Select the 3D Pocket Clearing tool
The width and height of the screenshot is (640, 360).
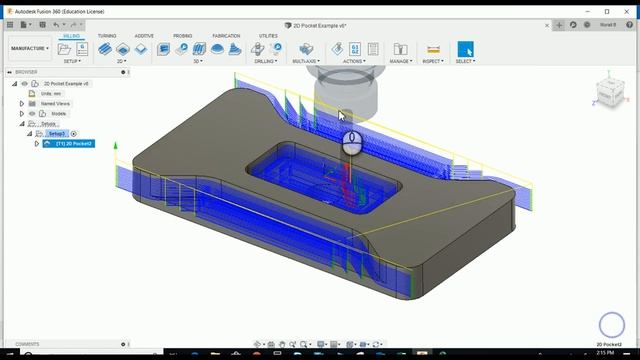tap(182, 49)
